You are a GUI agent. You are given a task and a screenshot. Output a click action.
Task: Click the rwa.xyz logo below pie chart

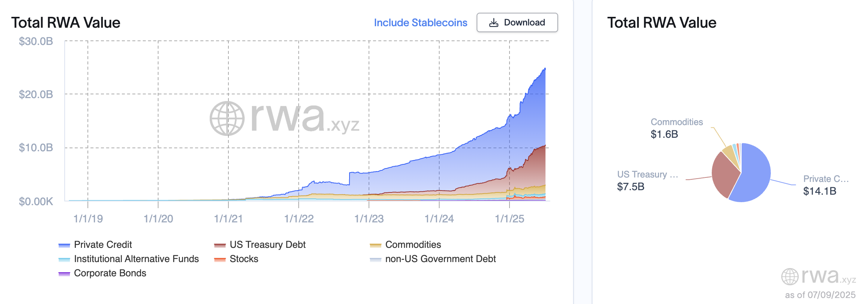(x=819, y=277)
